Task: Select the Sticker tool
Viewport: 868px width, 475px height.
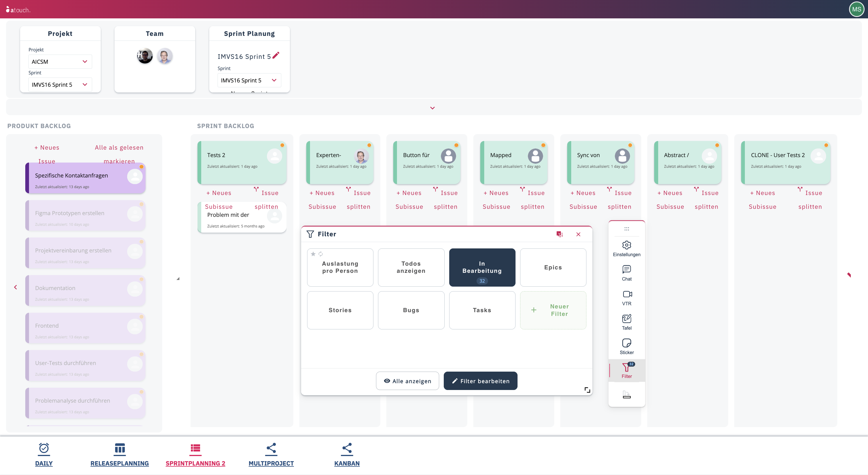Action: (626, 347)
